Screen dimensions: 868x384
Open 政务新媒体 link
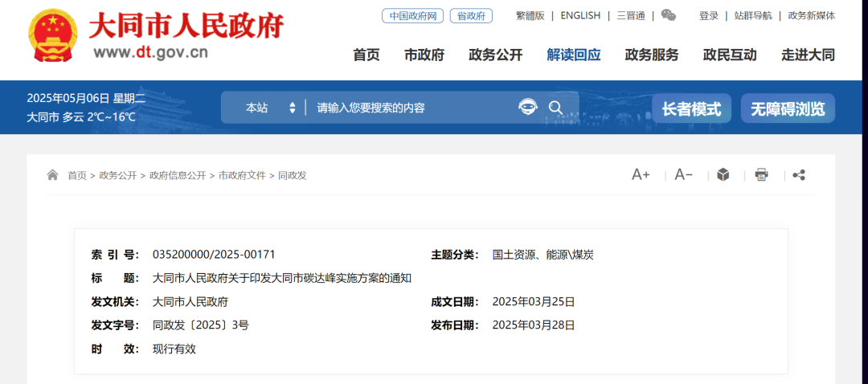pos(812,15)
